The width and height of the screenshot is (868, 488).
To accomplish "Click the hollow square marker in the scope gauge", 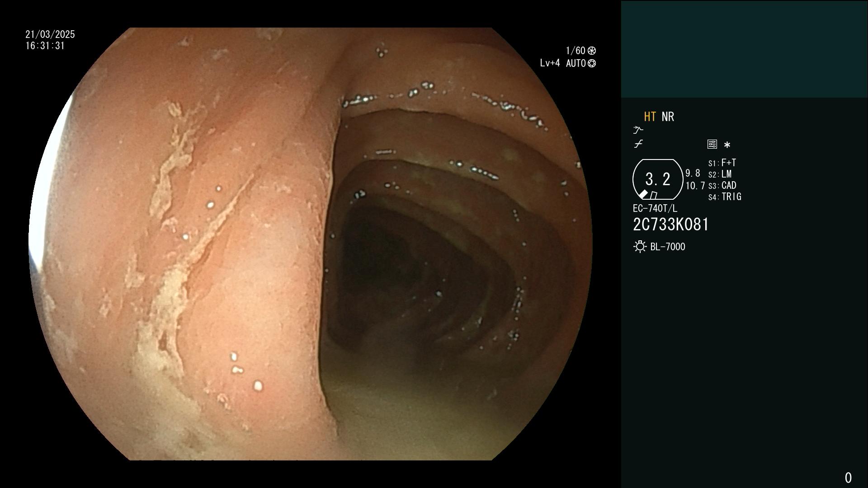I will 654,195.
